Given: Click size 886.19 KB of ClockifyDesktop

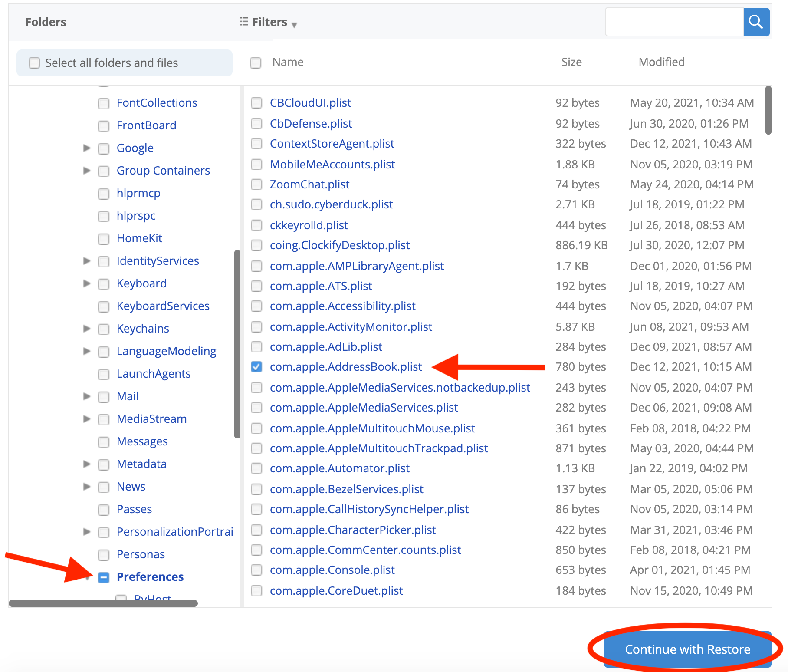Looking at the screenshot, I should coord(581,245).
